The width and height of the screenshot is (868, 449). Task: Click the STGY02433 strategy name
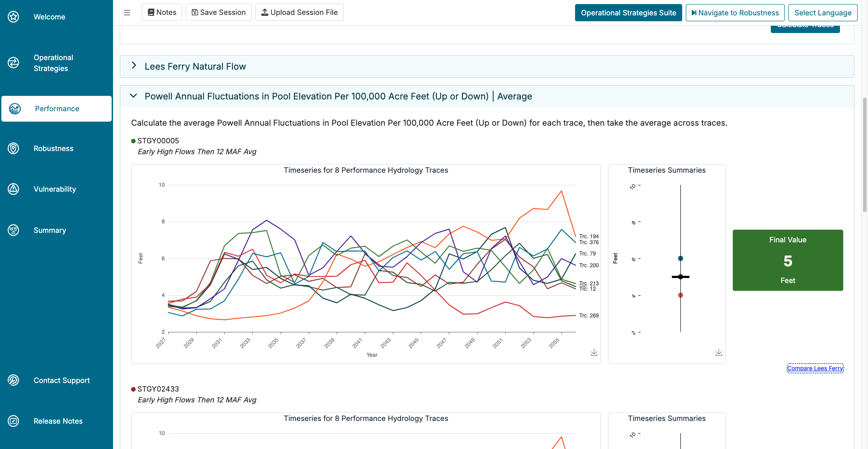[x=158, y=389]
